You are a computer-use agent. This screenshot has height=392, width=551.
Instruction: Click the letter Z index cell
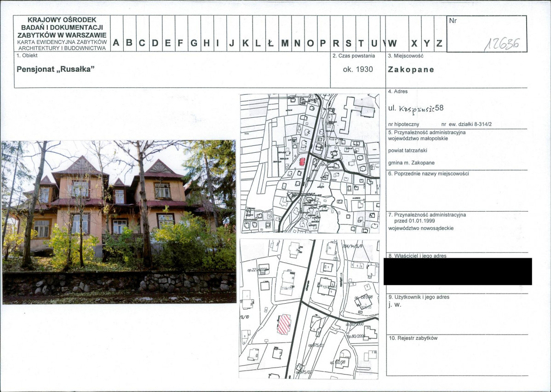click(x=439, y=43)
